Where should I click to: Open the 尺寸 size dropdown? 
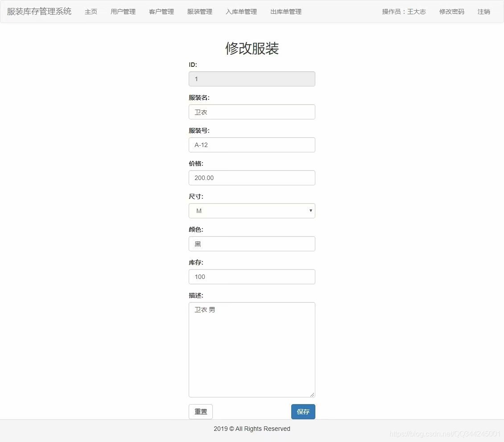click(x=252, y=211)
